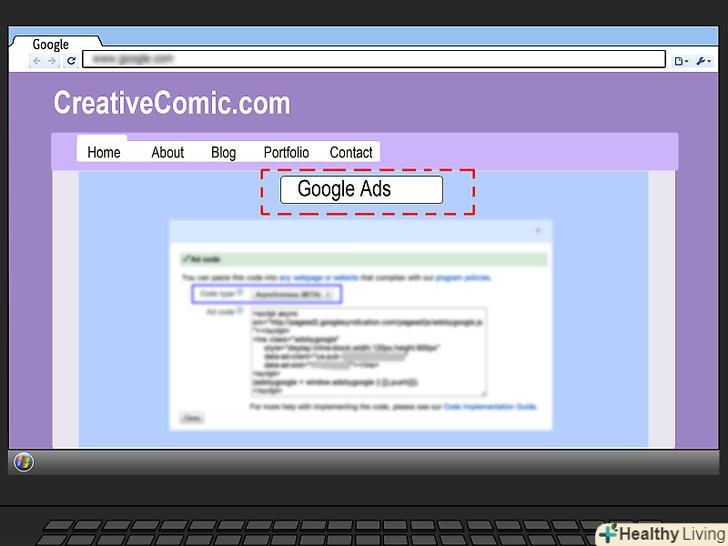This screenshot has width=728, height=546.
Task: Click the CreativeComic.com site title
Action: (x=172, y=103)
